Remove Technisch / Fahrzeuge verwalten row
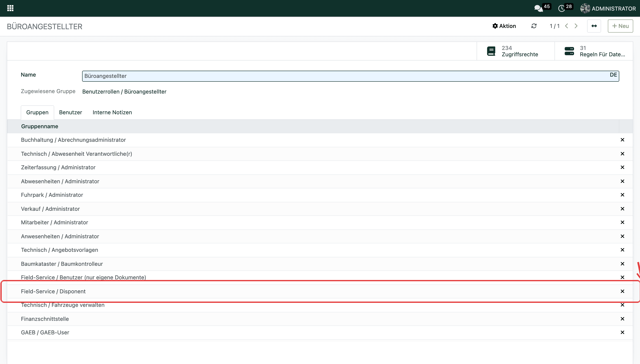This screenshot has height=364, width=640. (x=622, y=305)
